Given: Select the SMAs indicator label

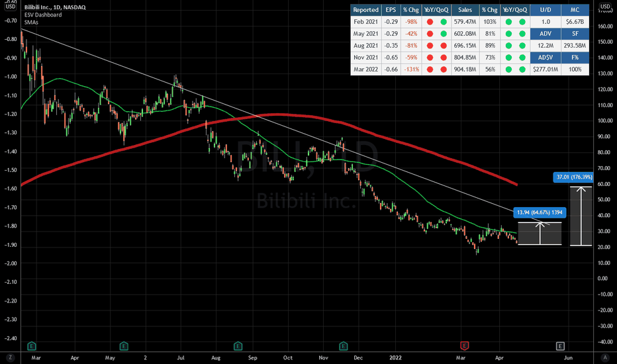Looking at the screenshot, I should [31, 23].
